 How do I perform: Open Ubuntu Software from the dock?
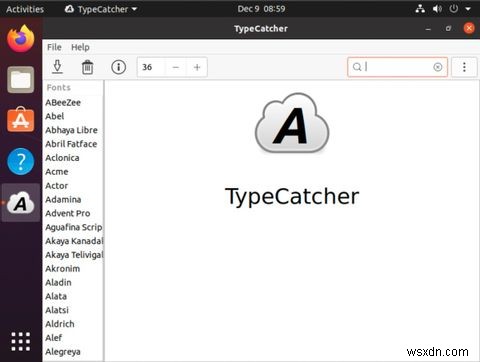pos(21,119)
